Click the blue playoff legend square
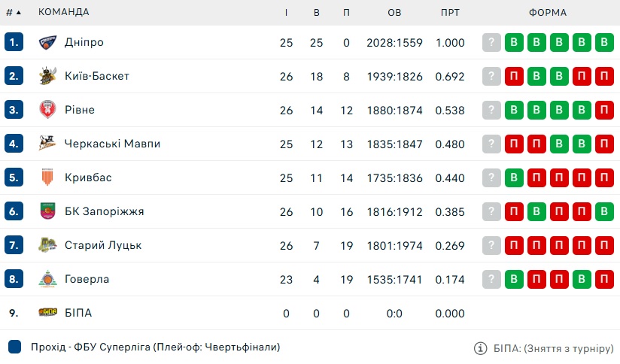Viewport: 620px width, 364px height. (14, 347)
